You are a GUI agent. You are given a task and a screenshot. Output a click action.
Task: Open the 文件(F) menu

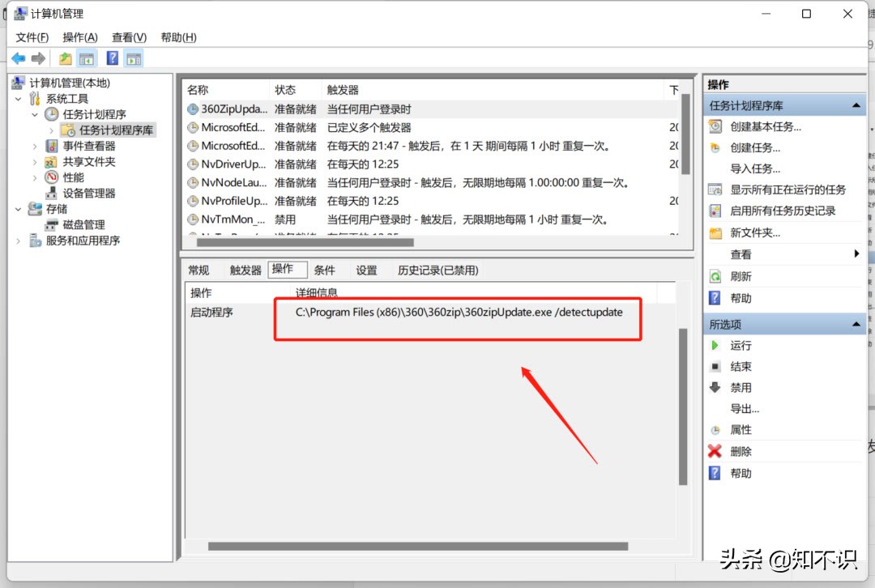point(32,37)
